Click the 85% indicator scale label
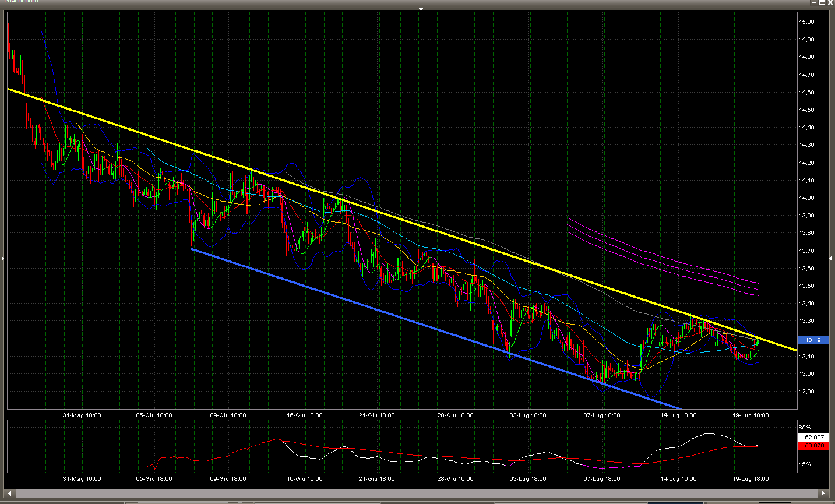Viewport: 835px width, 504px height. click(x=805, y=428)
